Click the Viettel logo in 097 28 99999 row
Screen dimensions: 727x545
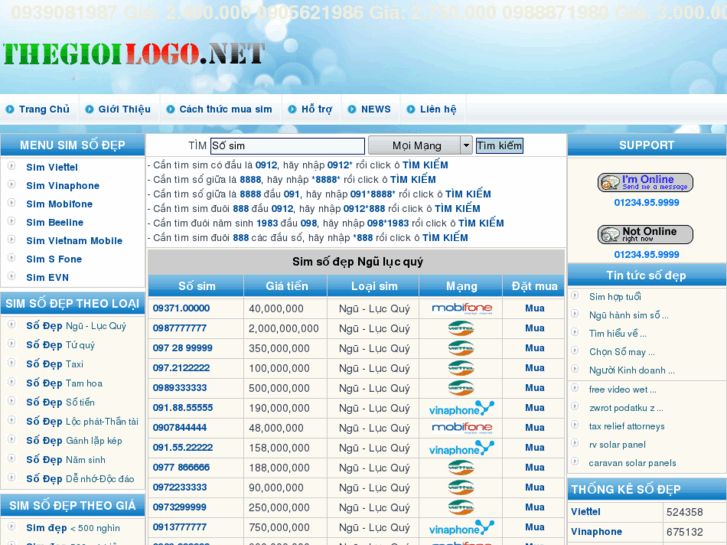(x=461, y=348)
